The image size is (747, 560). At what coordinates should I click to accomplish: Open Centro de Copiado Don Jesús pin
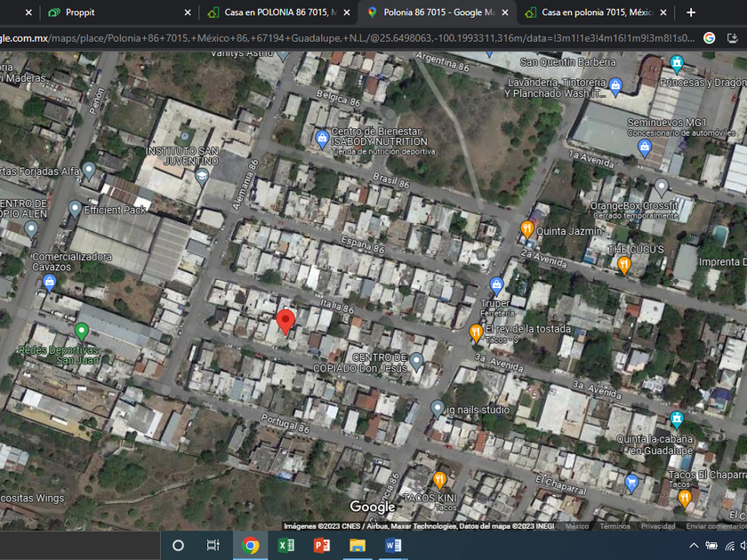point(416,363)
